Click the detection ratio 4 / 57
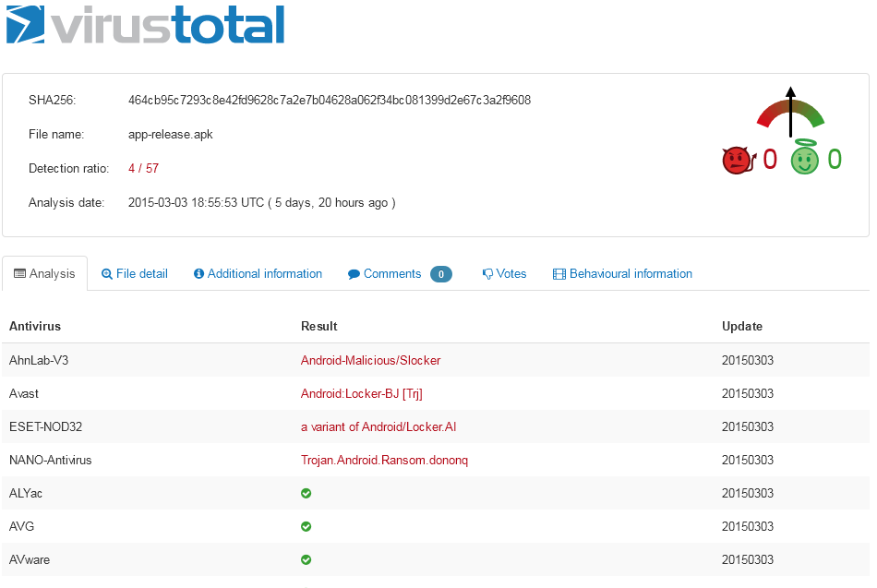Screen dimensions: 877x588 coord(144,168)
